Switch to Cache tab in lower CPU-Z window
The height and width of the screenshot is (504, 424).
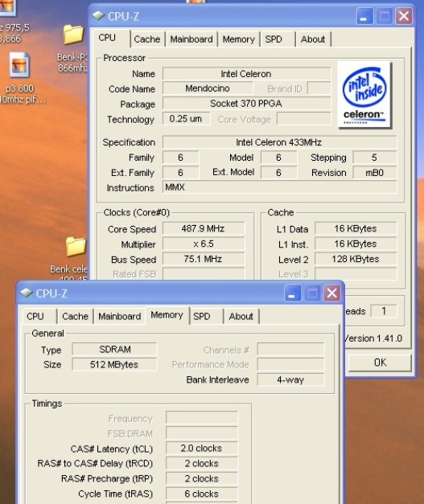76,316
